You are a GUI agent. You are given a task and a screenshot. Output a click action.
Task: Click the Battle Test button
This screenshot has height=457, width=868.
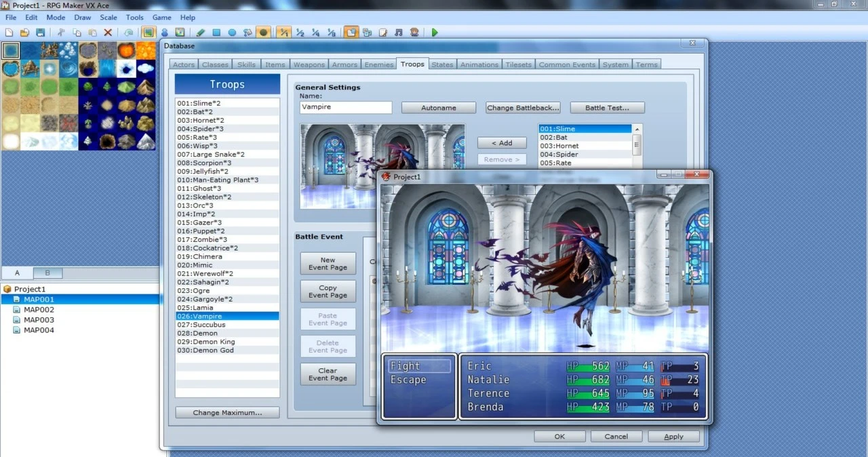(607, 108)
